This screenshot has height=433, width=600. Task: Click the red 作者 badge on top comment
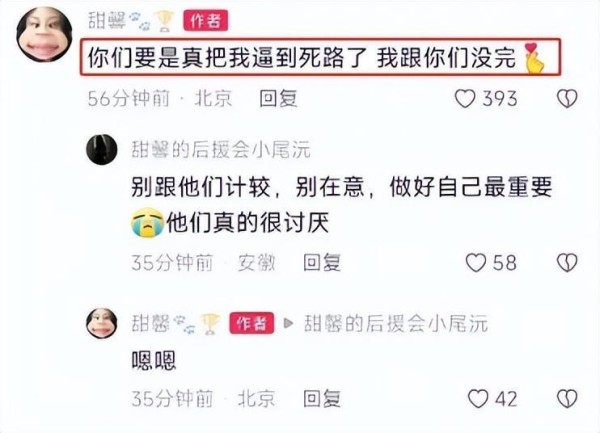[x=205, y=20]
